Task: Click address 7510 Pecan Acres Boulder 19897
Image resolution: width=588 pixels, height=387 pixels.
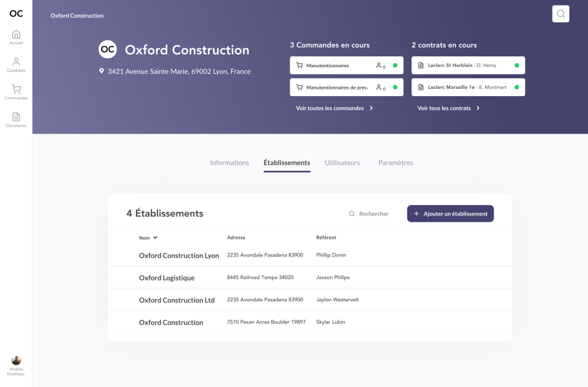Action: coord(266,321)
